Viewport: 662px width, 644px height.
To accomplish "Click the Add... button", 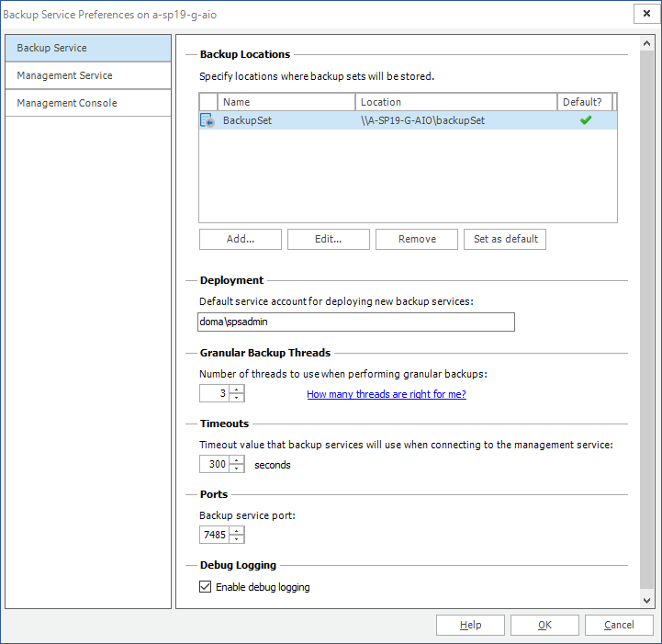I will 241,239.
